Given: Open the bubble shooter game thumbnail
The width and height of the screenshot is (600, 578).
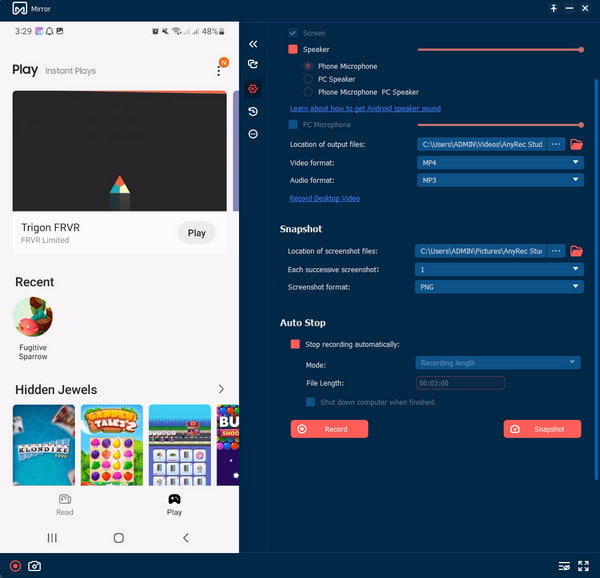Looking at the screenshot, I should click(x=228, y=445).
